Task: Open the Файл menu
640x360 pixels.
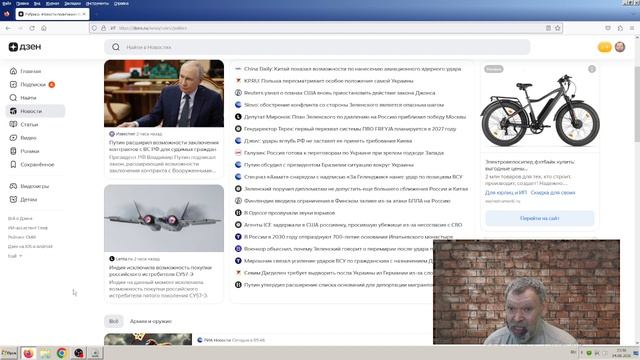Action: click(7, 3)
